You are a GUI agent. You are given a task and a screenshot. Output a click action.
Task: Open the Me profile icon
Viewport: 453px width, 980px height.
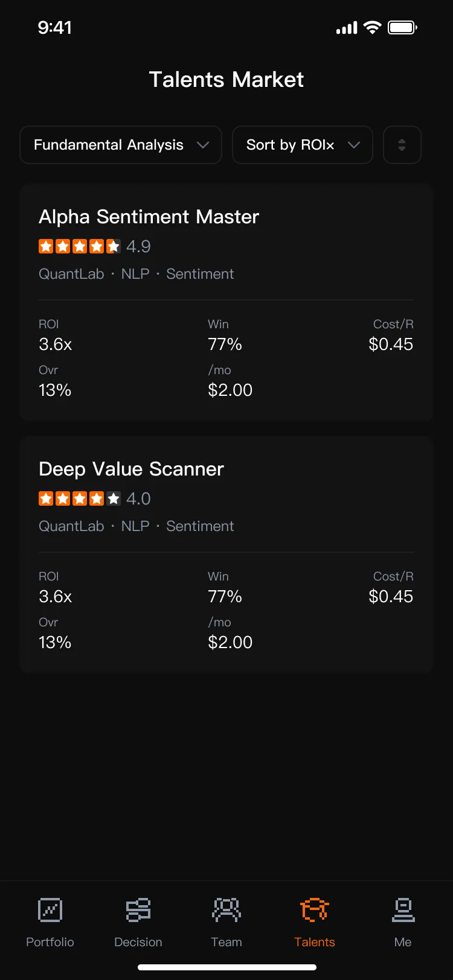pyautogui.click(x=403, y=910)
